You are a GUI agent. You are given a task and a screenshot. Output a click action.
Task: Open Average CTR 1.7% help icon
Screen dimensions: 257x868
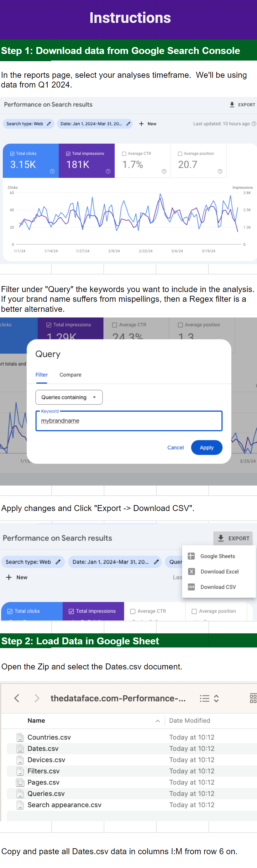164,171
